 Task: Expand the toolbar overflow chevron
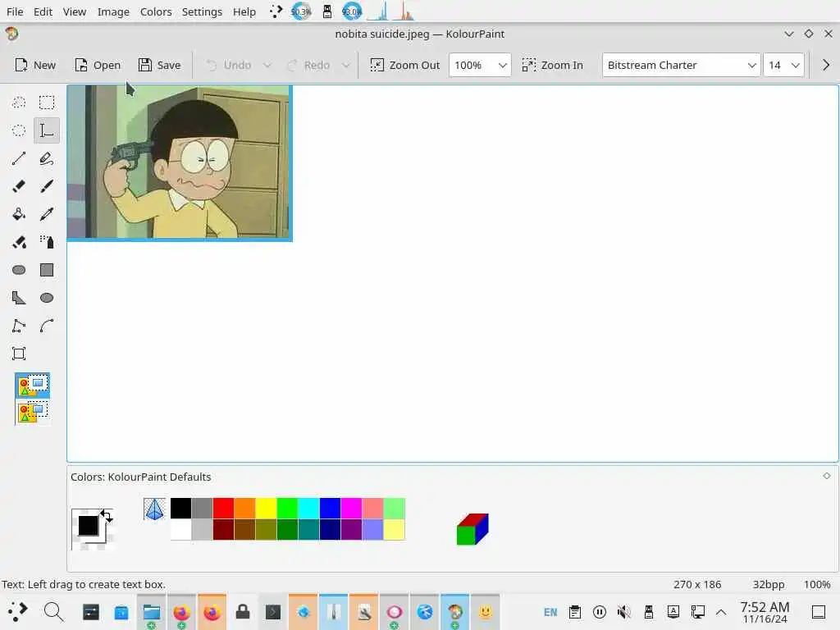coord(825,65)
